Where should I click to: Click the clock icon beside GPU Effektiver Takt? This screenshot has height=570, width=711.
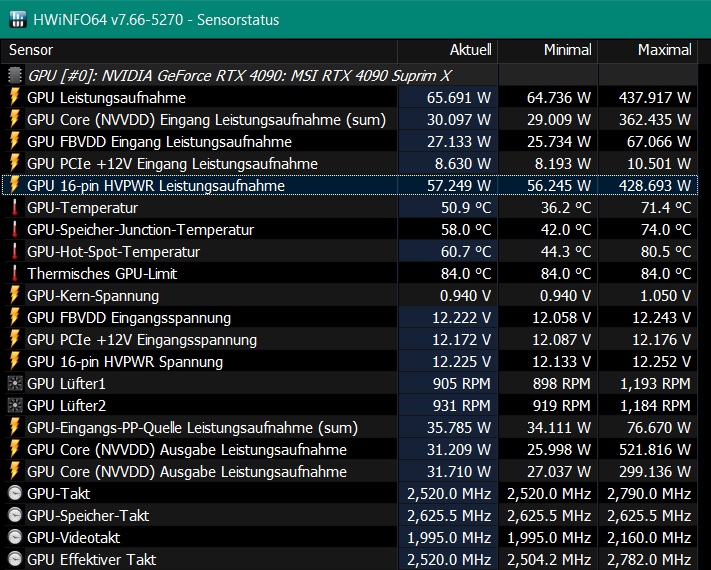[15, 559]
